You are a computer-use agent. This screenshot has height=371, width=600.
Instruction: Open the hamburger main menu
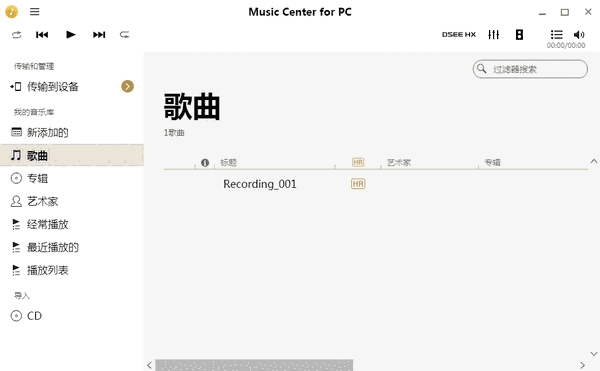(34, 12)
